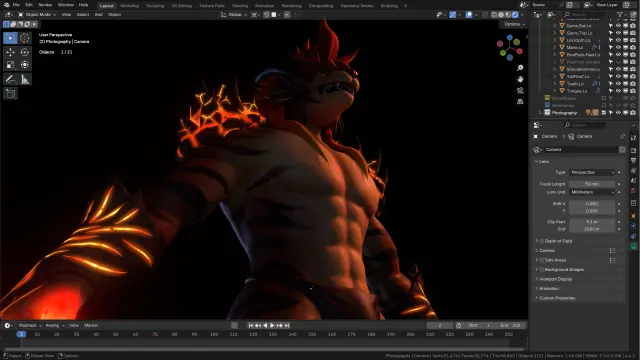Open the File menu
The height and width of the screenshot is (360, 640).
tap(16, 5)
